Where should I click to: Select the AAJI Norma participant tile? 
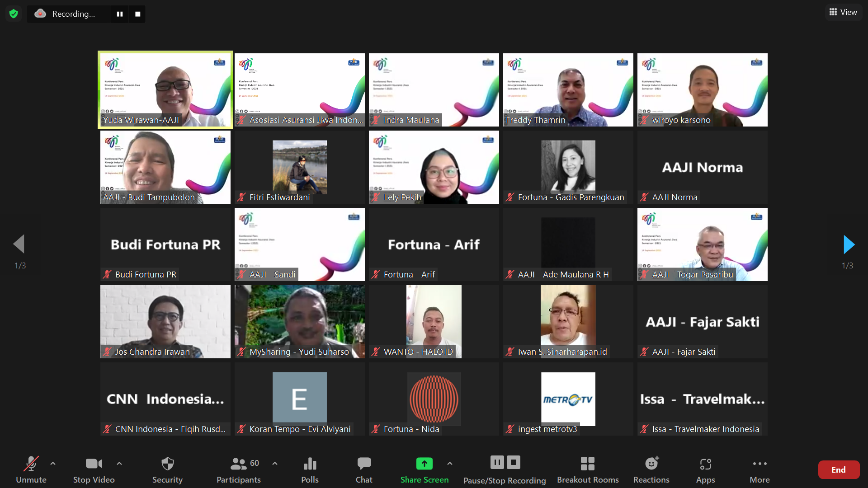pyautogui.click(x=703, y=167)
